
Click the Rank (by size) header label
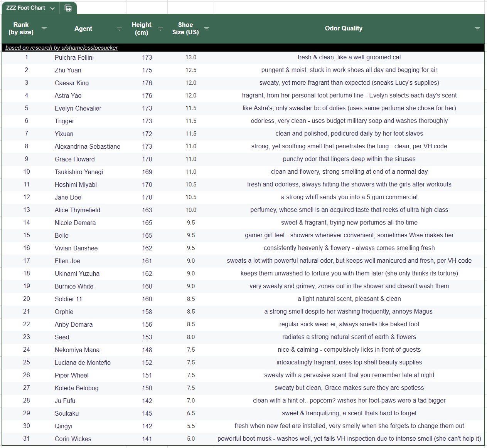(21, 29)
